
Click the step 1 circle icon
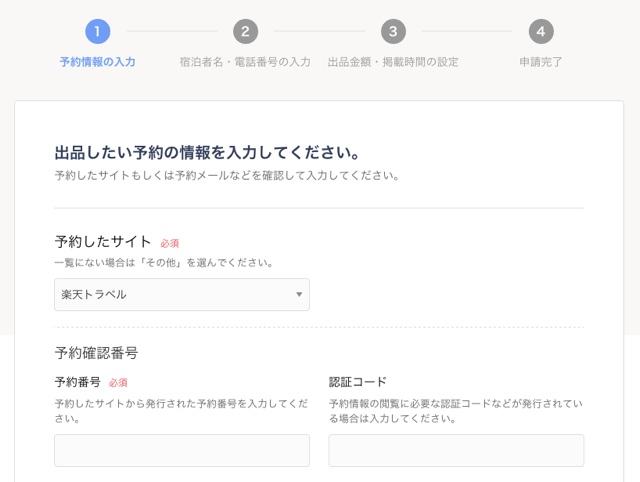[x=97, y=31]
